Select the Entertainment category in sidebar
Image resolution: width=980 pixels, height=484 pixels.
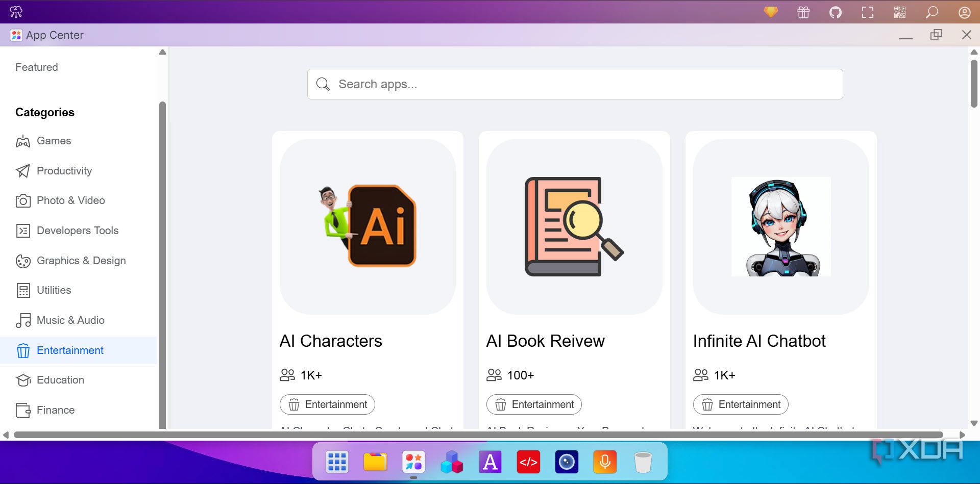coord(78,350)
